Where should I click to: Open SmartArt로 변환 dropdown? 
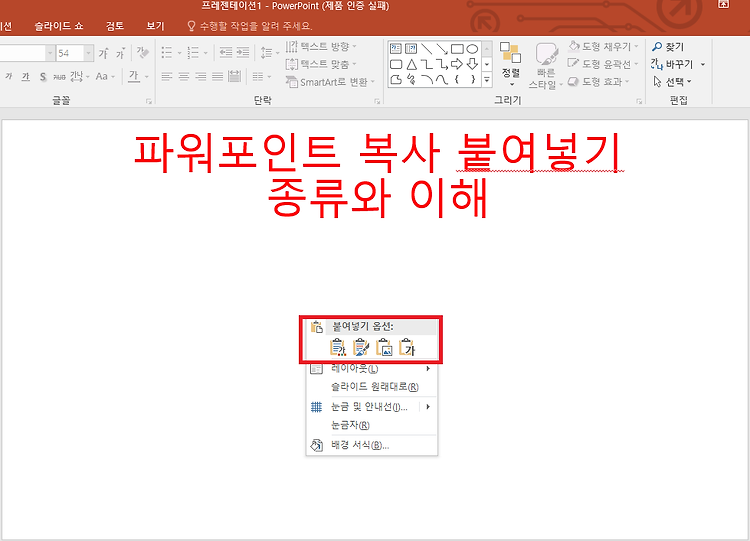pyautogui.click(x=330, y=82)
